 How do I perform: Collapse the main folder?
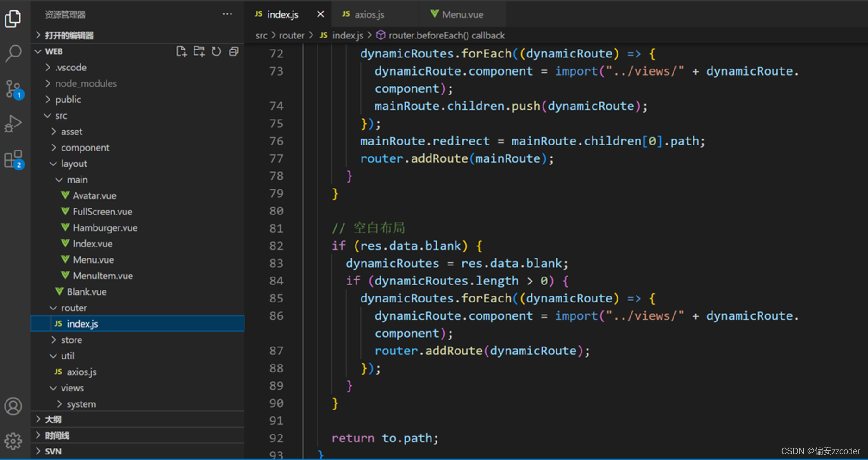(137, 180)
